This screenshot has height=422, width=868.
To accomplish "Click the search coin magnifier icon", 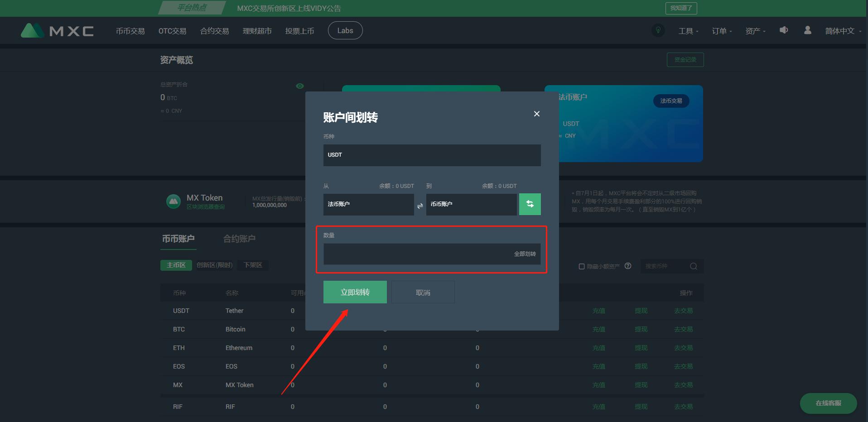I will click(x=693, y=266).
